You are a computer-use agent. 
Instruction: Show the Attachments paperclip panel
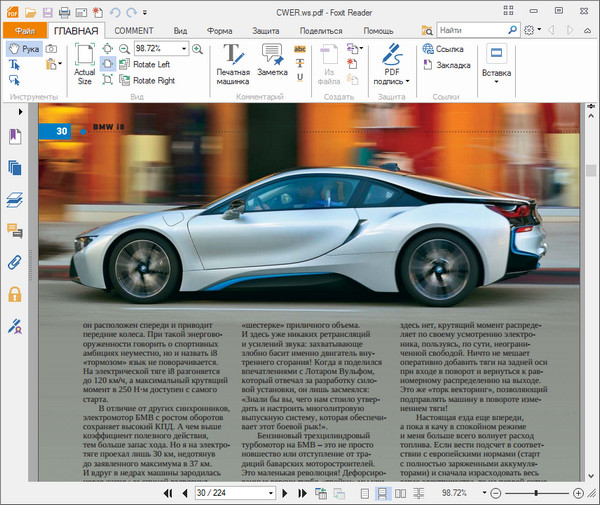15,263
